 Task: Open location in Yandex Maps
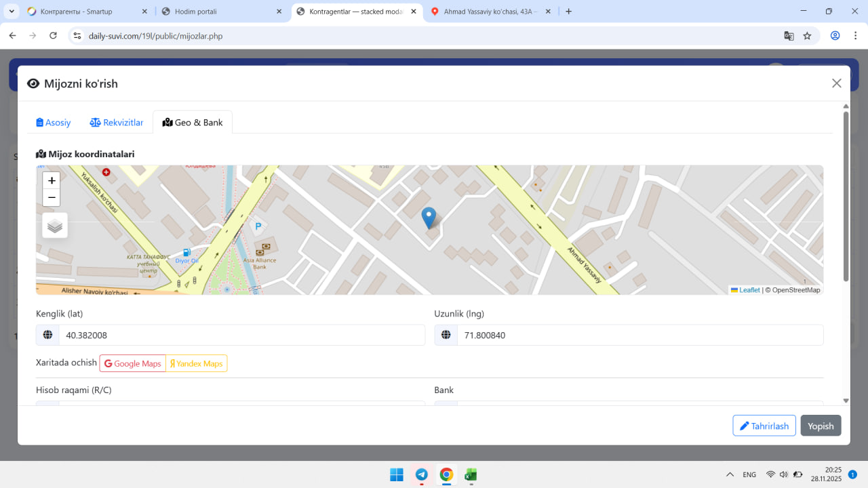coord(197,364)
